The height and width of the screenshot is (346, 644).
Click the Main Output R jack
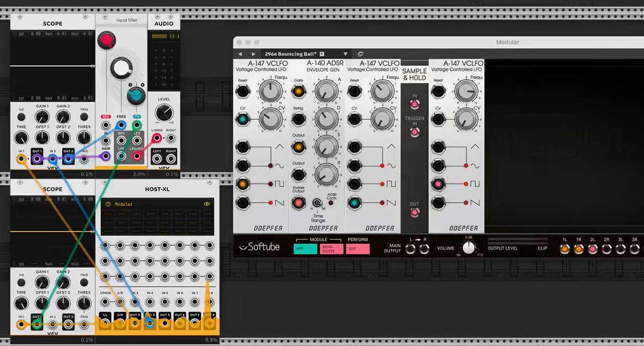click(425, 248)
